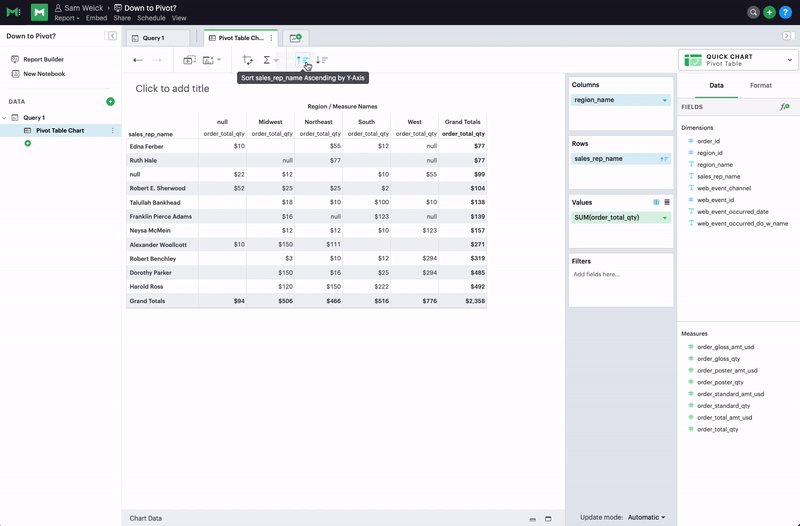Screen dimensions: 800x526
Task: Switch to the Format tab
Action: pyautogui.click(x=760, y=86)
